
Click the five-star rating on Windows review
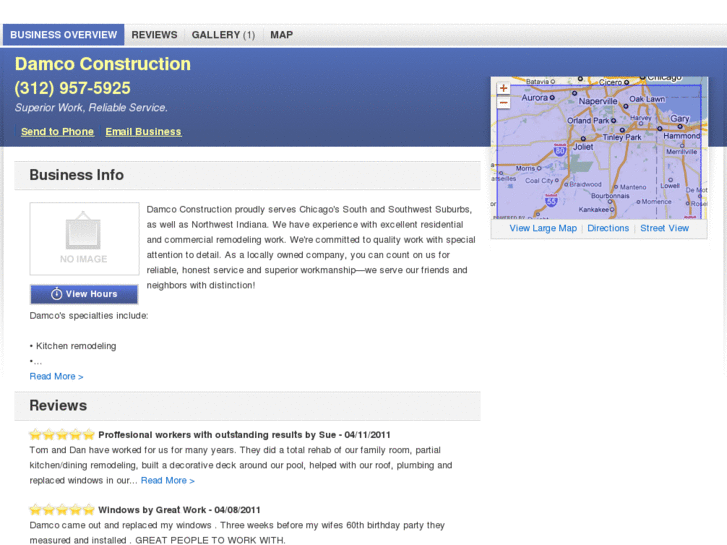62,510
